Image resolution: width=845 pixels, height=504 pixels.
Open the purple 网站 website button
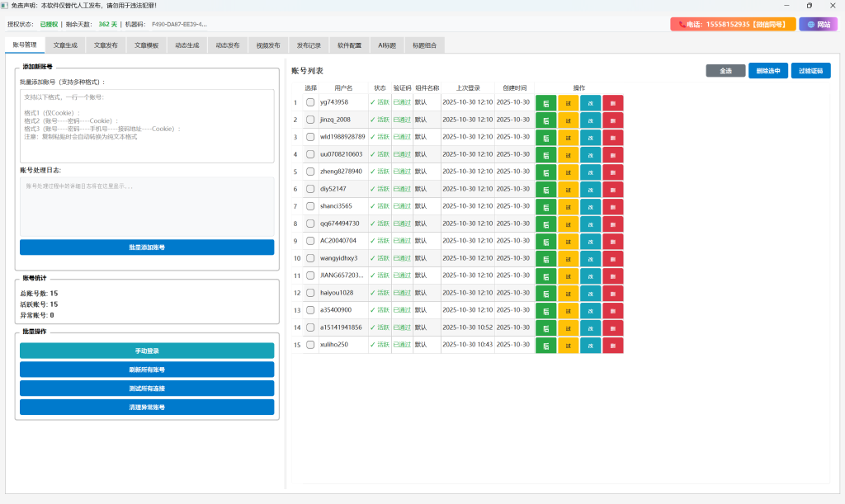(x=818, y=25)
